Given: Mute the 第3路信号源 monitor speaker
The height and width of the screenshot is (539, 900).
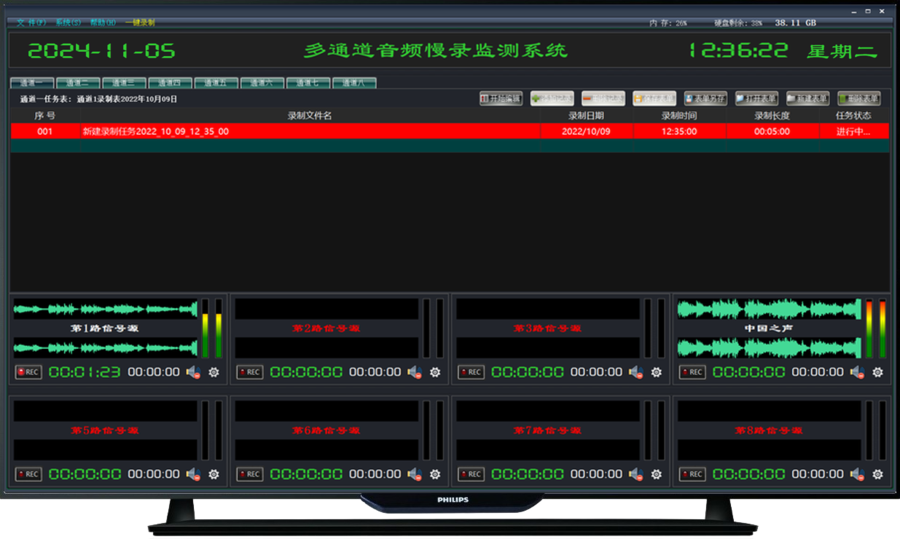Looking at the screenshot, I should click(x=636, y=372).
